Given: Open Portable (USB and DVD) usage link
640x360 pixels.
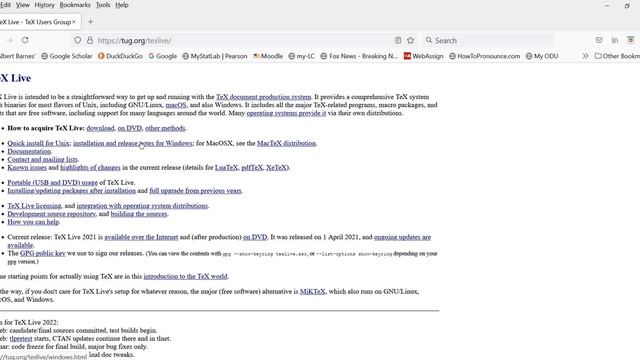Looking at the screenshot, I should coord(52,182).
